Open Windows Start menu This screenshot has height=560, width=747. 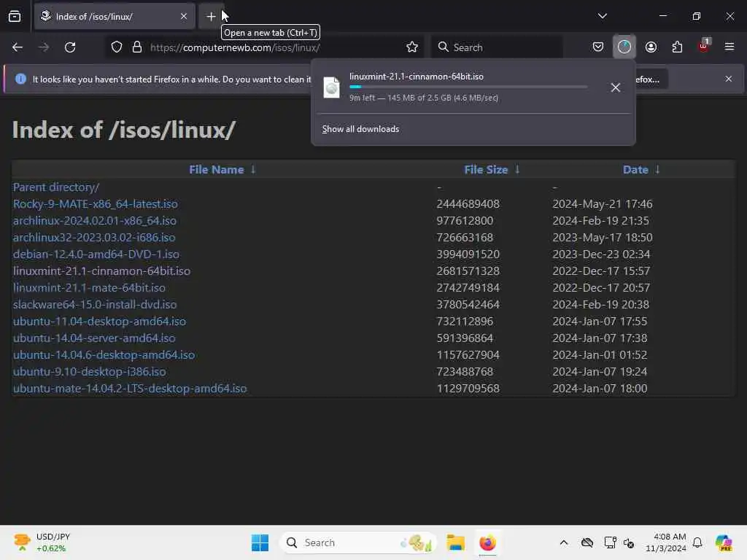coord(260,542)
